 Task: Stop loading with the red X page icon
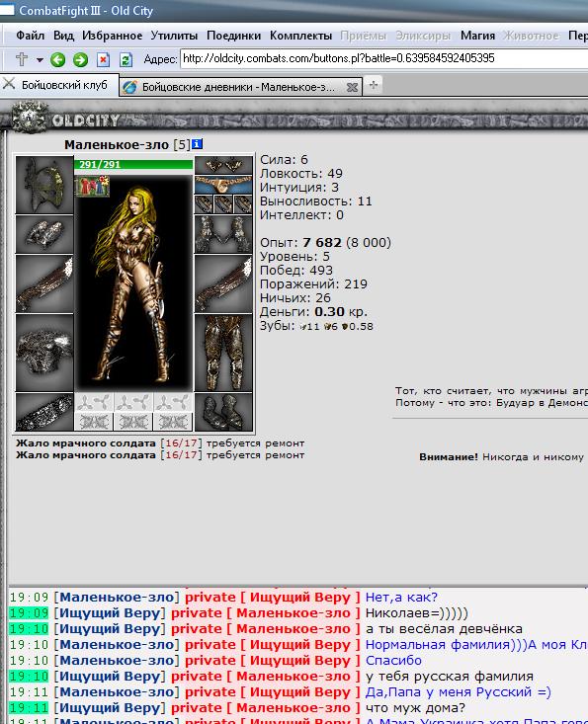(x=104, y=59)
